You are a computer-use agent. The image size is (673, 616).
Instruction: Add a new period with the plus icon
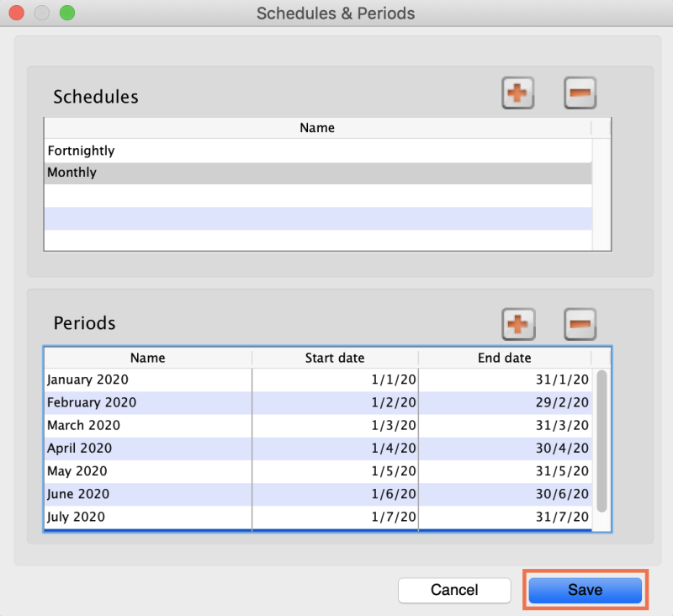517,323
